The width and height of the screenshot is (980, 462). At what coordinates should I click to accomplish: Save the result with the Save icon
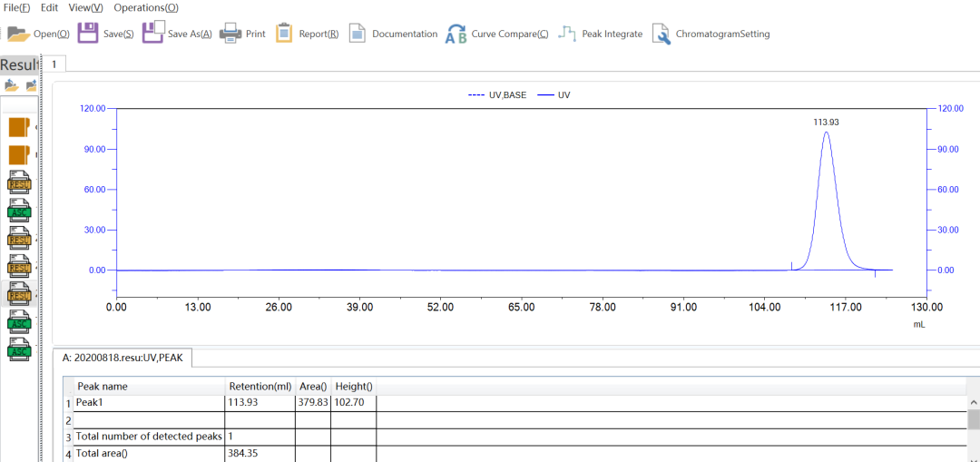click(88, 34)
